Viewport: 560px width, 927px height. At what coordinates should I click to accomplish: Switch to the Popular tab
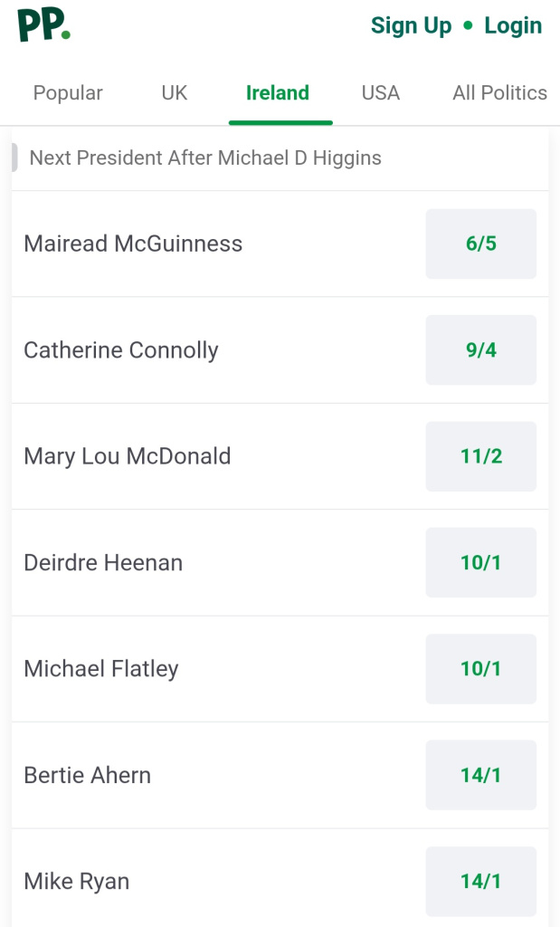click(68, 93)
